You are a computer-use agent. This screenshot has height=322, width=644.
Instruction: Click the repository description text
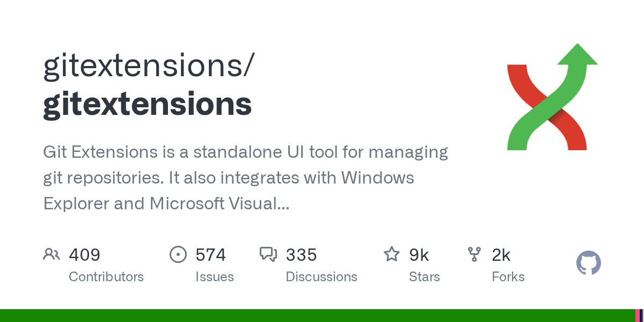(x=245, y=178)
